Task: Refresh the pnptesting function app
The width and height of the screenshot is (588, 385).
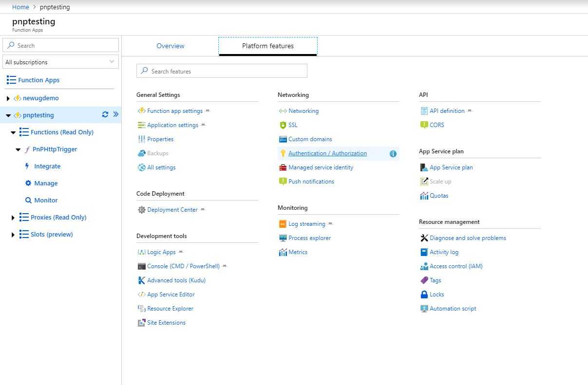Action: point(105,115)
